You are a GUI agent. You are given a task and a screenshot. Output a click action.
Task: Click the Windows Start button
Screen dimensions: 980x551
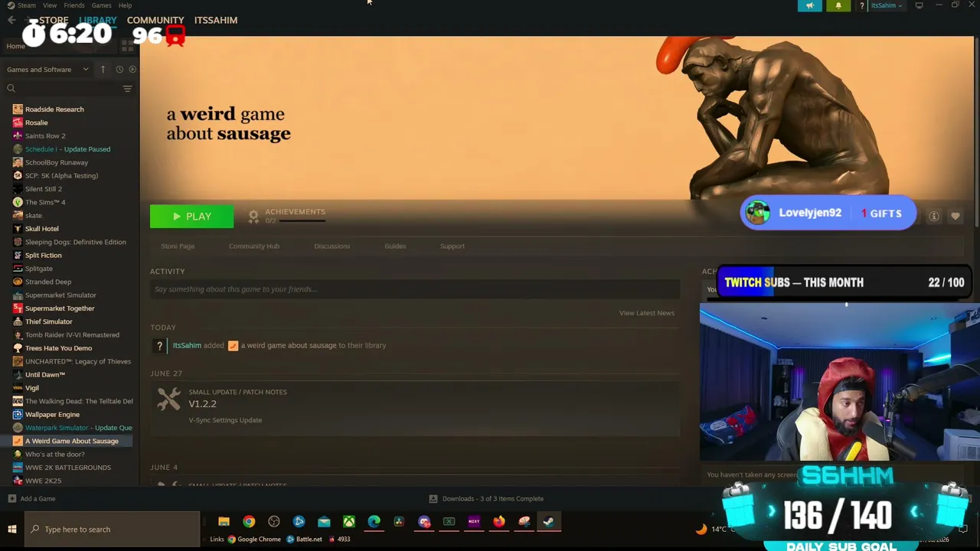(x=11, y=530)
